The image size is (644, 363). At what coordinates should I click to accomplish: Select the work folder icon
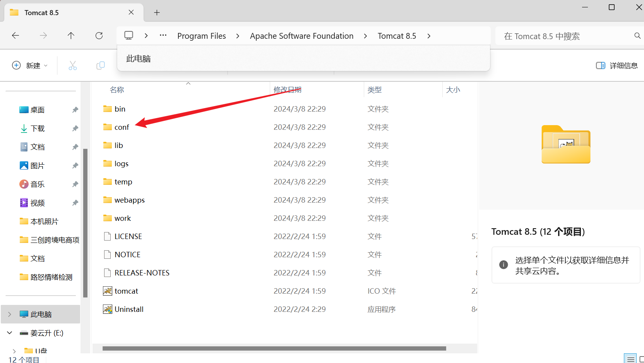(108, 218)
